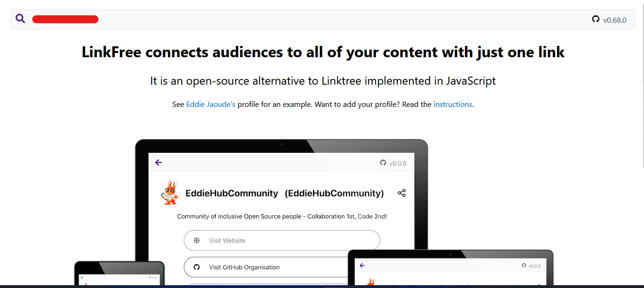
Task: Open the instructions link
Action: 453,104
